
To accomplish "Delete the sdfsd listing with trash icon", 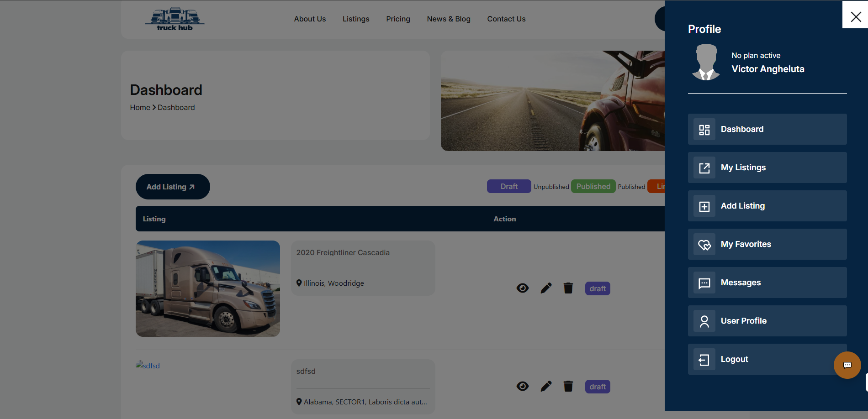I will pos(568,386).
